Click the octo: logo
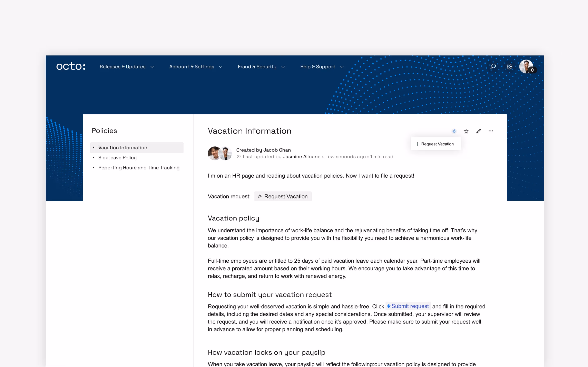Viewport: 588px width, 367px height. [71, 66]
